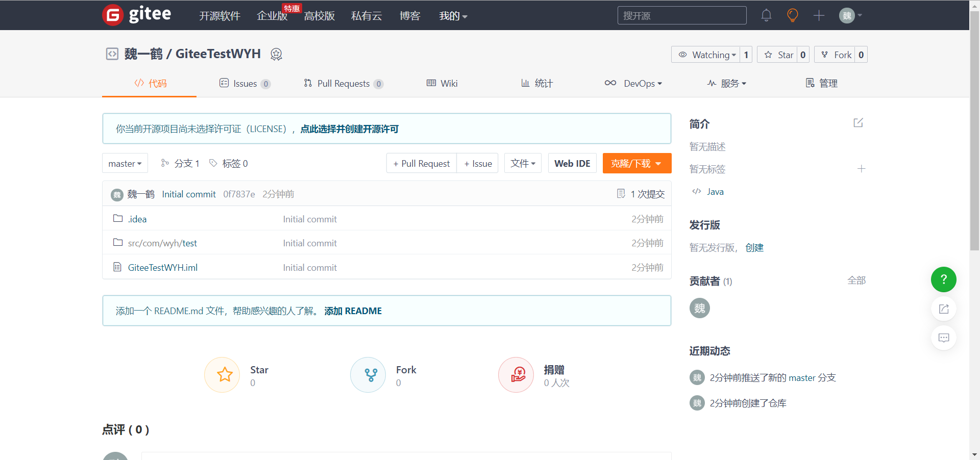Open 高校版 in top navigation
Viewport: 980px width, 460px height.
(320, 16)
